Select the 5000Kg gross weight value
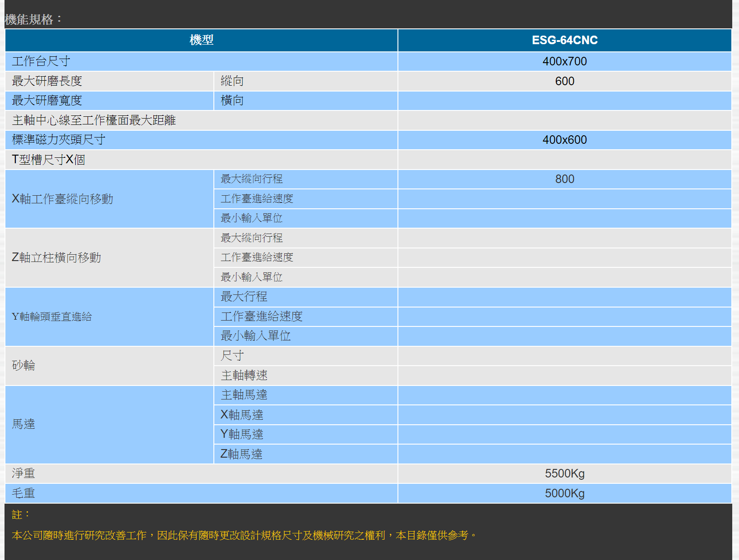The width and height of the screenshot is (739, 560). tap(564, 493)
